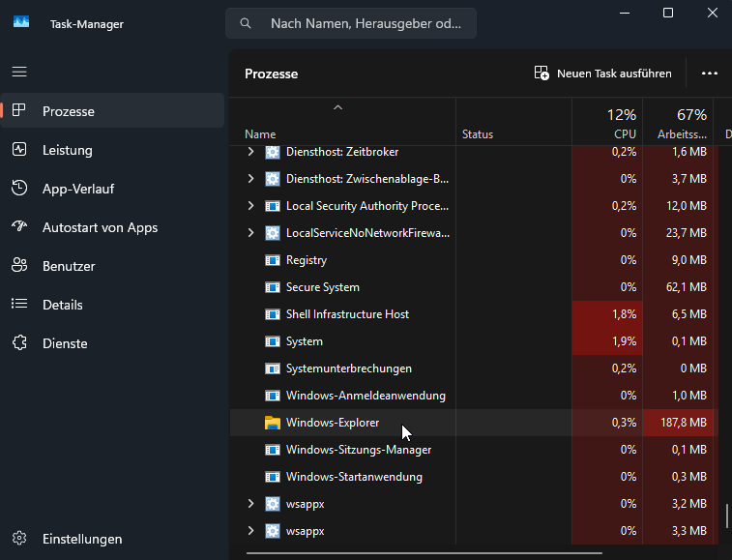Click the Einstellungen gear icon
Viewport: 732px width, 560px height.
pos(19,538)
